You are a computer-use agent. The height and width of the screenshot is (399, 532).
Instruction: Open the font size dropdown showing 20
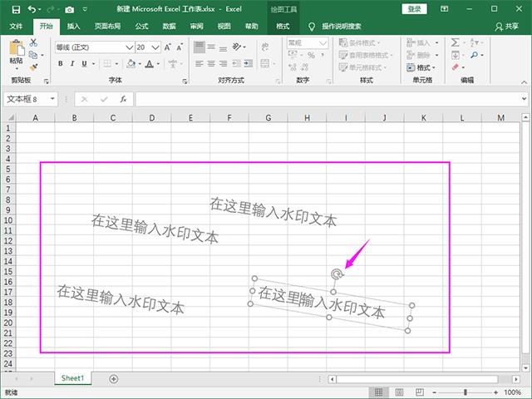pyautogui.click(x=155, y=47)
